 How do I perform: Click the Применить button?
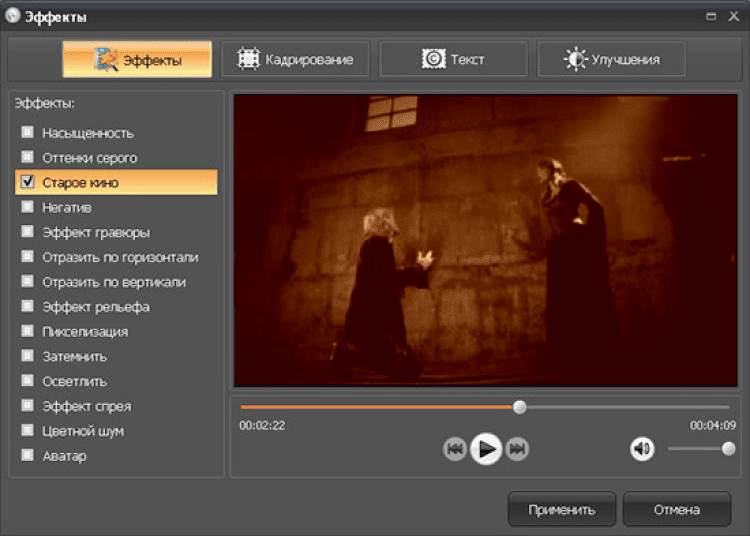point(562,510)
